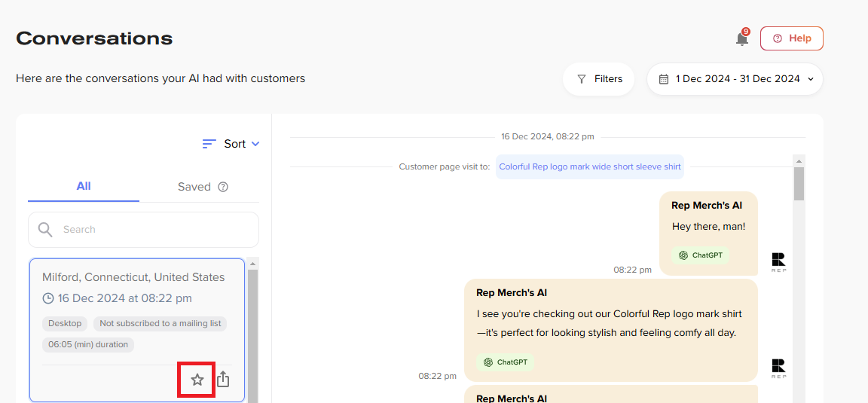Image resolution: width=868 pixels, height=403 pixels.
Task: Expand the Sort dropdown chevron
Action: tap(255, 144)
